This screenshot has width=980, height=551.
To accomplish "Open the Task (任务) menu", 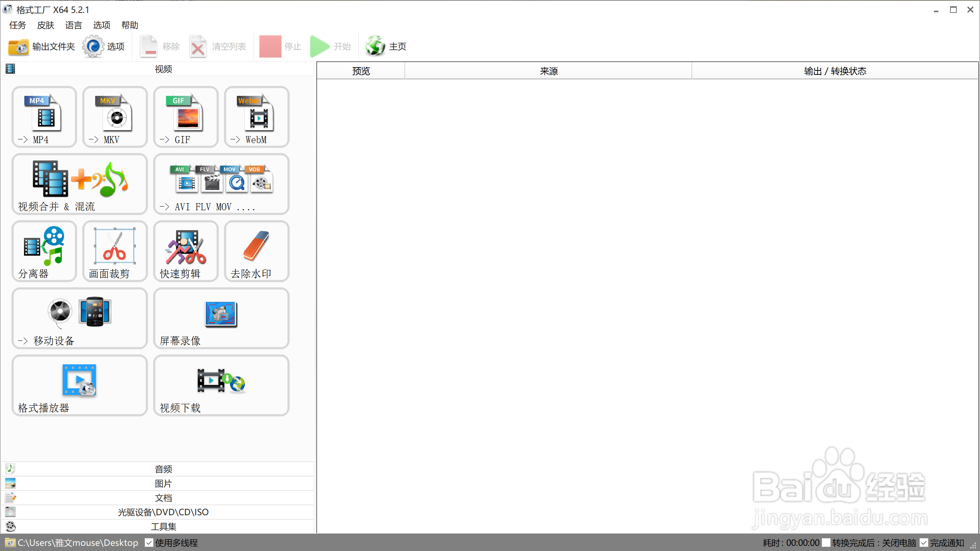I will point(17,25).
